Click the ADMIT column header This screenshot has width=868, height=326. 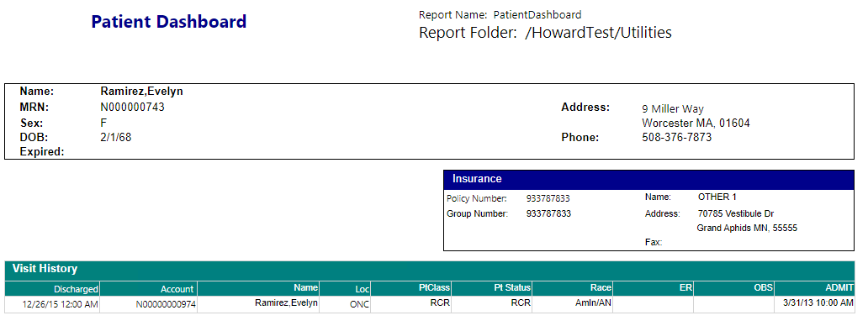pos(814,288)
